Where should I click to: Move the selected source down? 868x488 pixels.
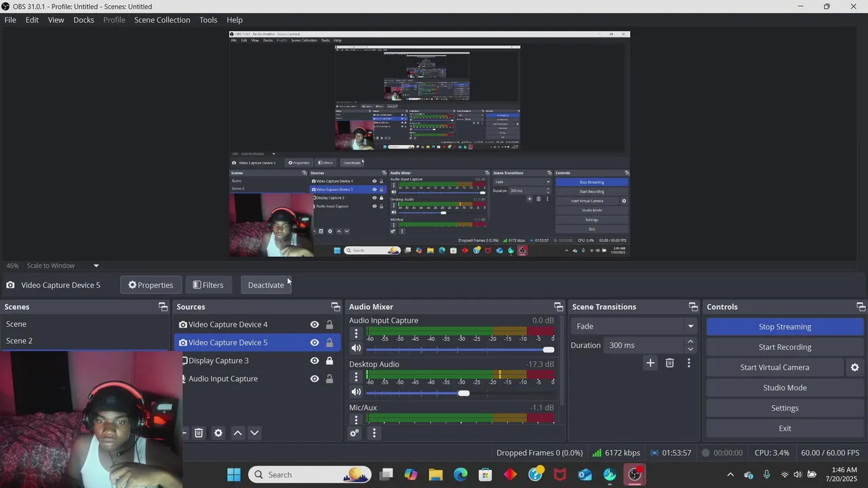pos(255,433)
